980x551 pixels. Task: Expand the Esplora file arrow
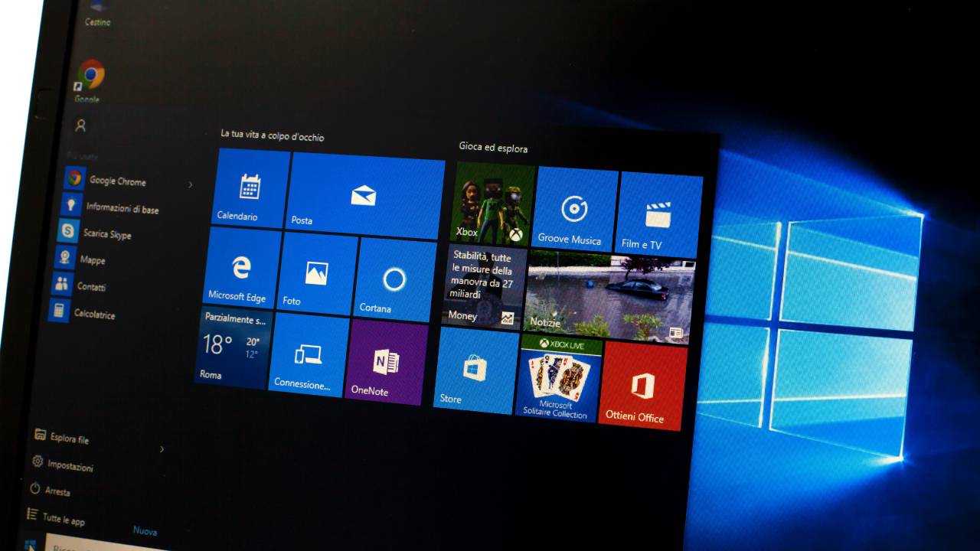[x=162, y=449]
